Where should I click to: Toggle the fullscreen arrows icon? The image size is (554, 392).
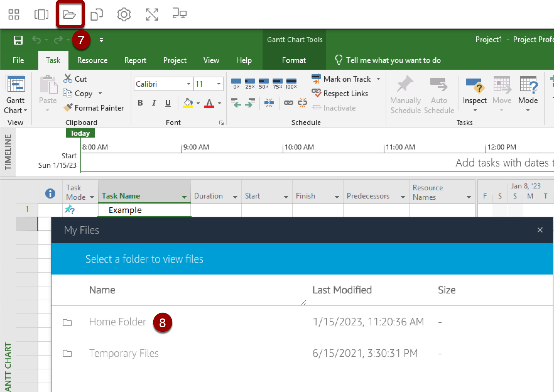point(152,14)
